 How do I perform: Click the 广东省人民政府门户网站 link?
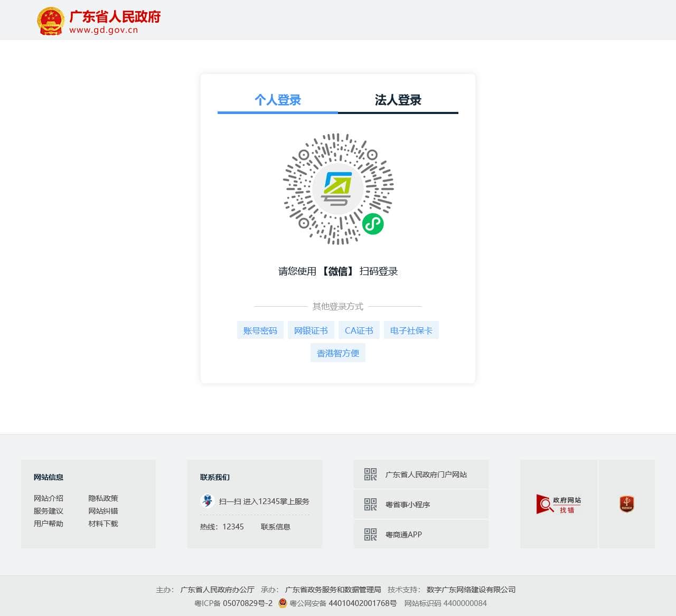[x=426, y=475]
